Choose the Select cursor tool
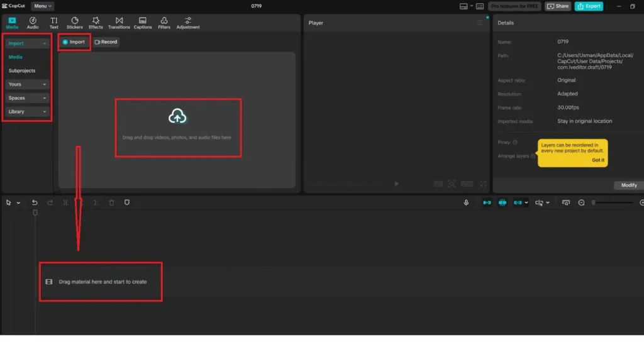 point(9,202)
